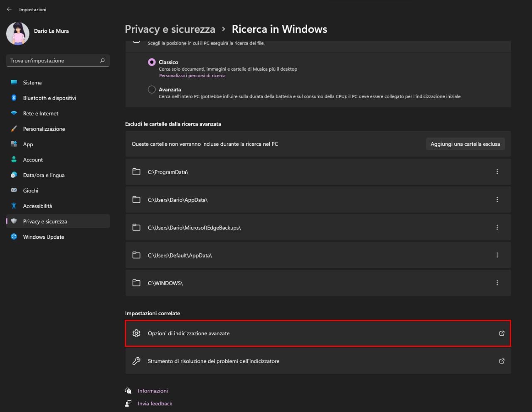Open Sistema settings
Image resolution: width=532 pixels, height=412 pixels.
click(58, 83)
